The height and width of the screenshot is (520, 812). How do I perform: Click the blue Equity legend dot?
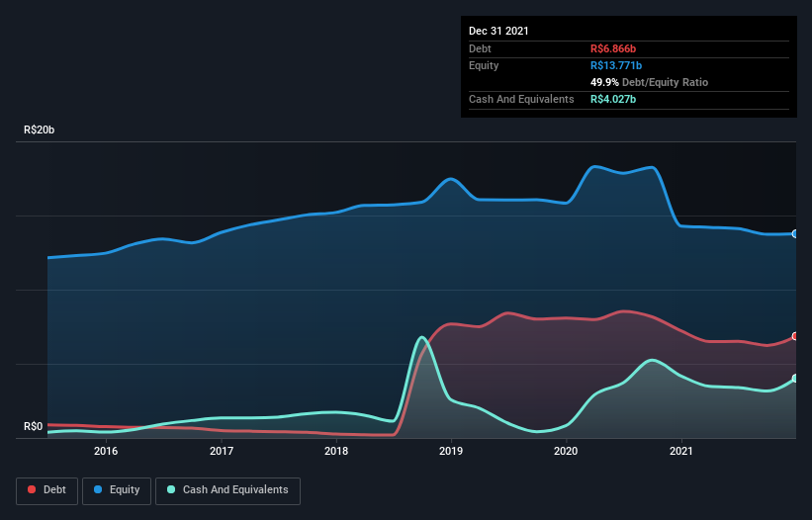coord(98,489)
